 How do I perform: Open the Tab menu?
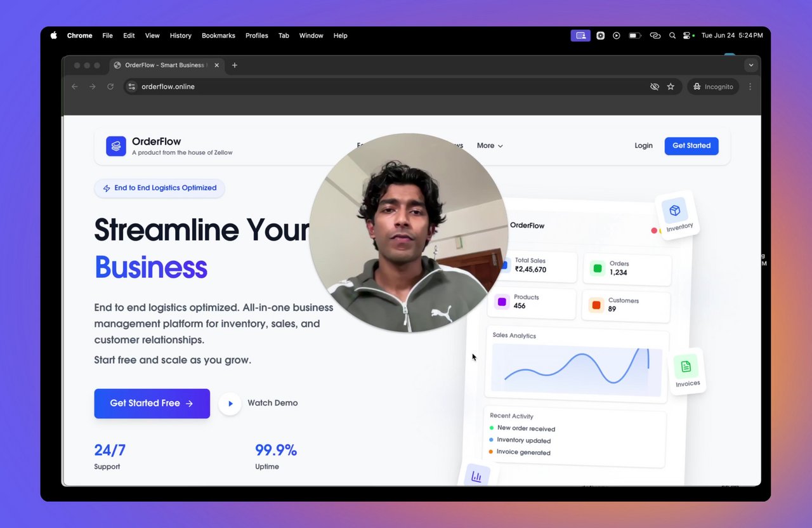tap(284, 36)
